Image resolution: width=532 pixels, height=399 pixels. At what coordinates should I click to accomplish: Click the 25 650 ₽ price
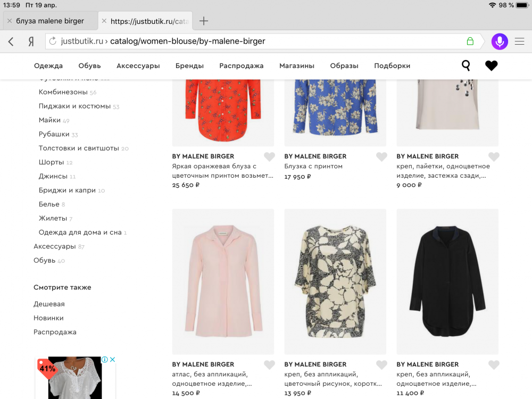point(186,185)
